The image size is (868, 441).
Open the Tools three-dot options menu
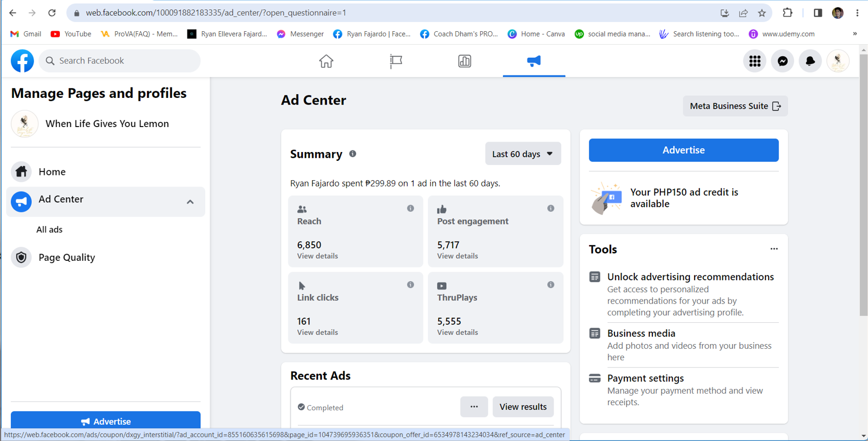click(x=774, y=249)
